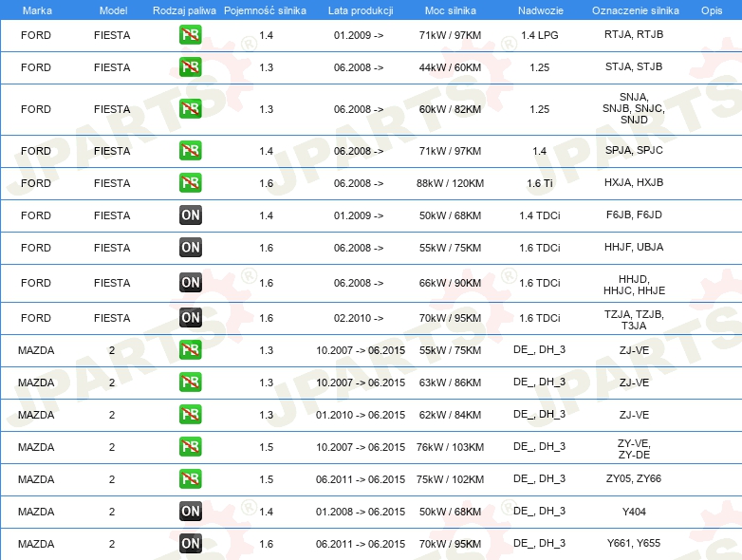Click MAZDA in the Y404 row

pyautogui.click(x=36, y=512)
